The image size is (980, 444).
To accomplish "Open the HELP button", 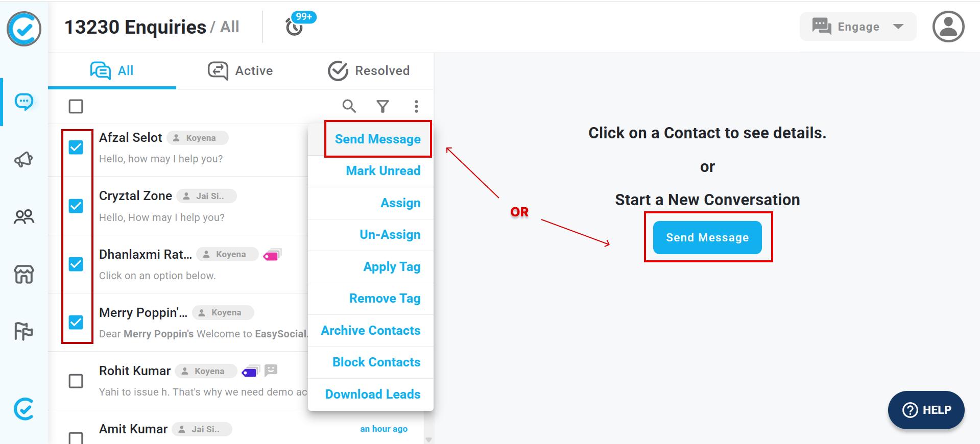I will pyautogui.click(x=926, y=410).
